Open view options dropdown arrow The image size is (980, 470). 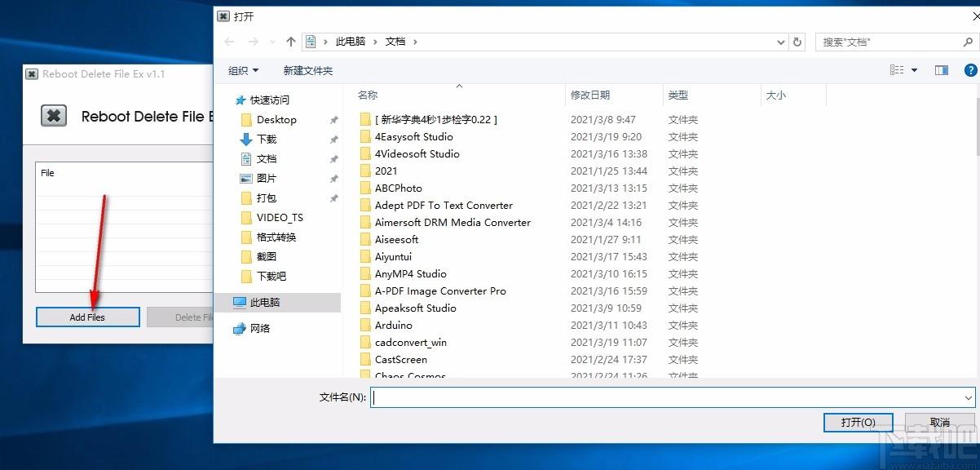coord(915,70)
